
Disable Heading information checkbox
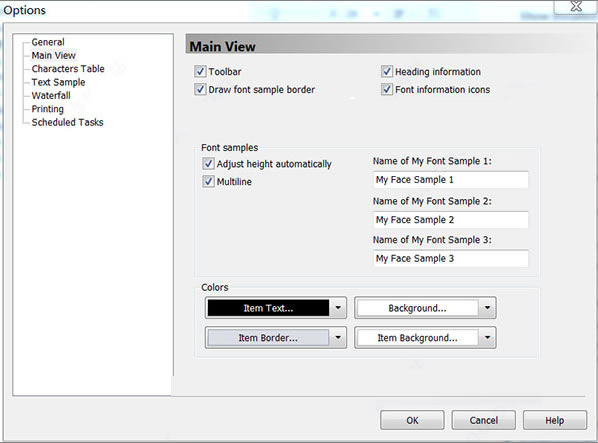click(x=387, y=71)
